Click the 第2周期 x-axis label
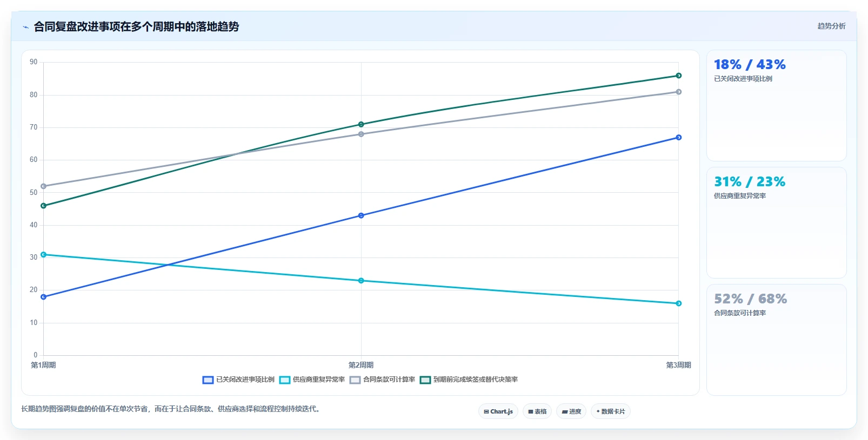This screenshot has width=868, height=440. 361,365
